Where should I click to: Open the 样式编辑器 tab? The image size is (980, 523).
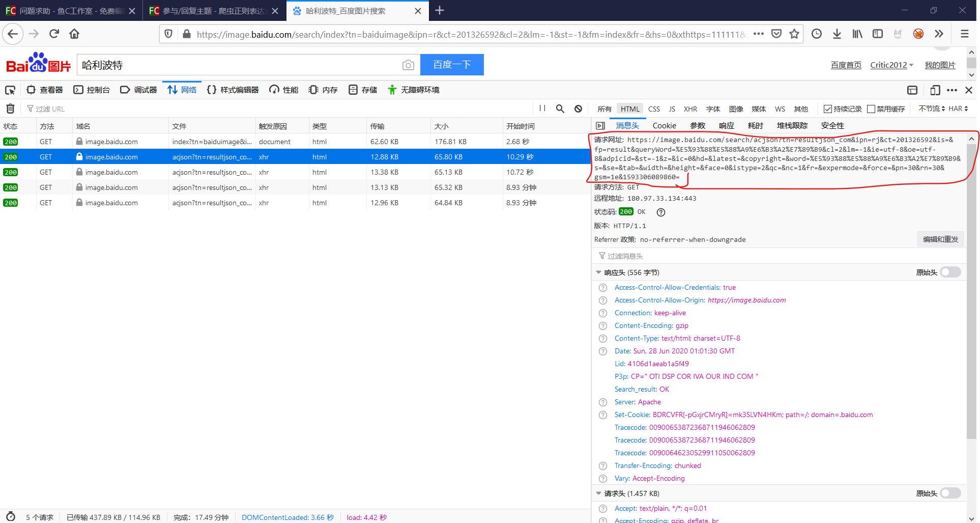[x=233, y=90]
